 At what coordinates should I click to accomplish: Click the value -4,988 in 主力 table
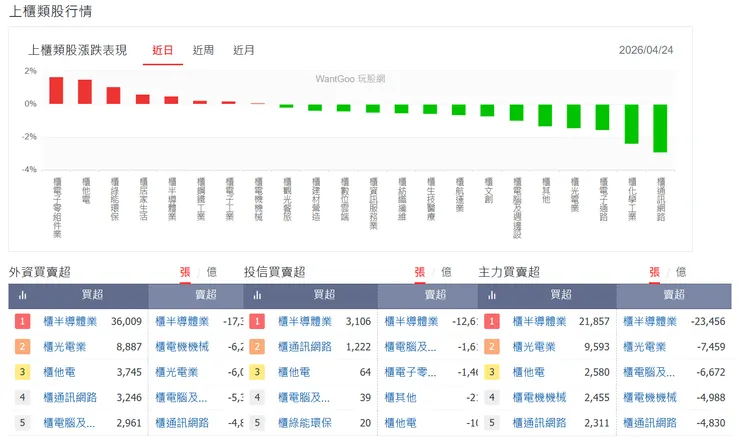(711, 397)
